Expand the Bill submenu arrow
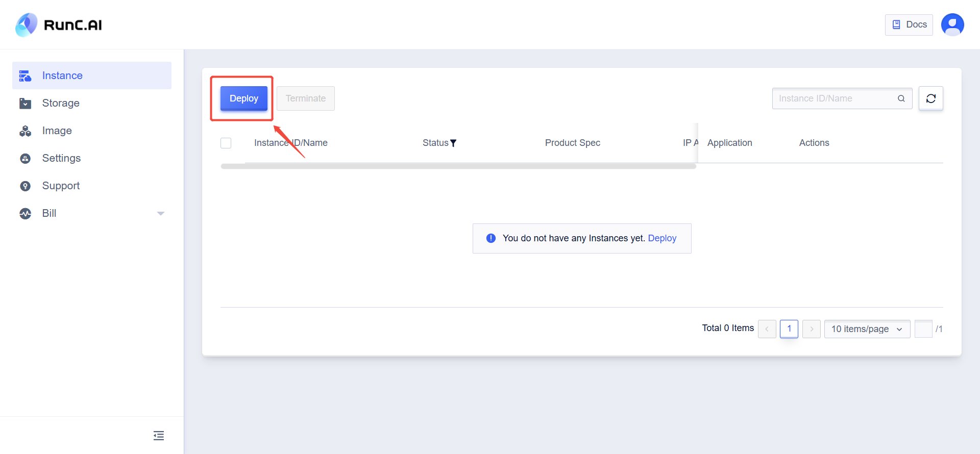Viewport: 980px width, 454px height. [x=161, y=214]
